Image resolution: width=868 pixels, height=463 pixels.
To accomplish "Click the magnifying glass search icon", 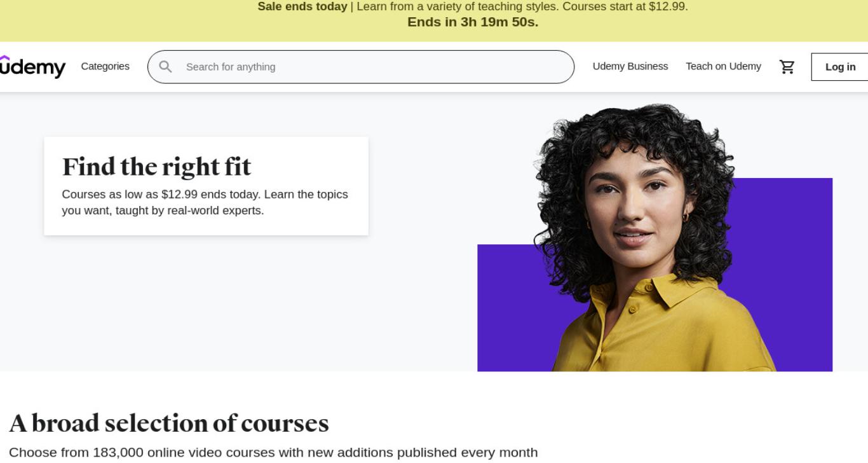I will (165, 67).
